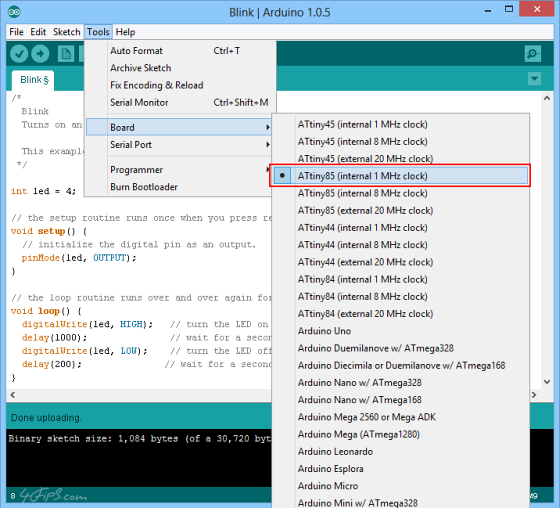
Task: Expand the Serial Port submenu arrow
Action: click(268, 144)
